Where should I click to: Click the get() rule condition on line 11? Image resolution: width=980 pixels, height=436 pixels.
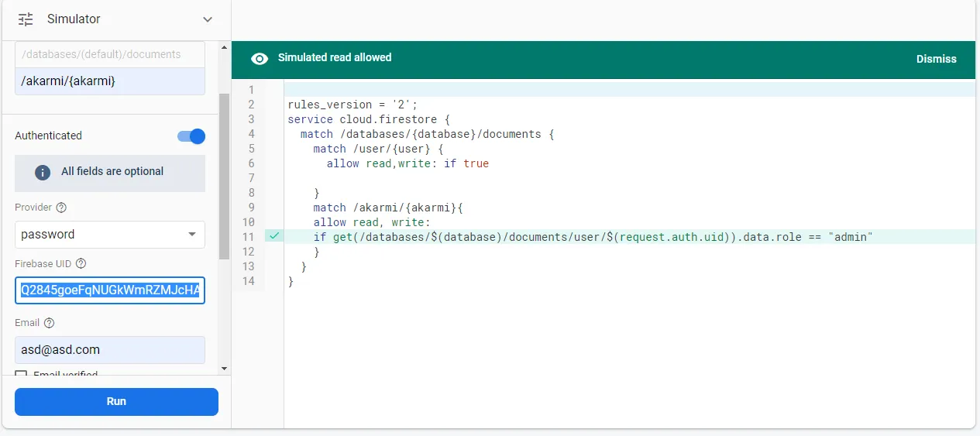(x=593, y=237)
